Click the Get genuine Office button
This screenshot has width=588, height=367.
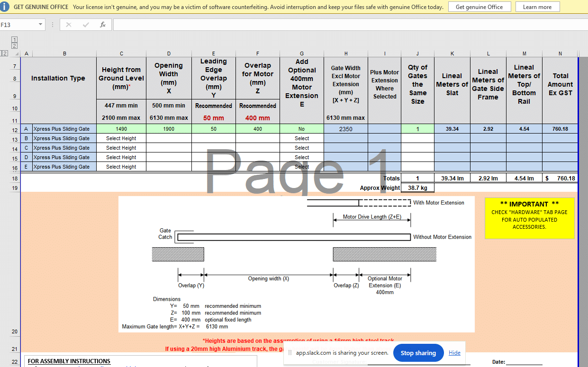pyautogui.click(x=479, y=7)
